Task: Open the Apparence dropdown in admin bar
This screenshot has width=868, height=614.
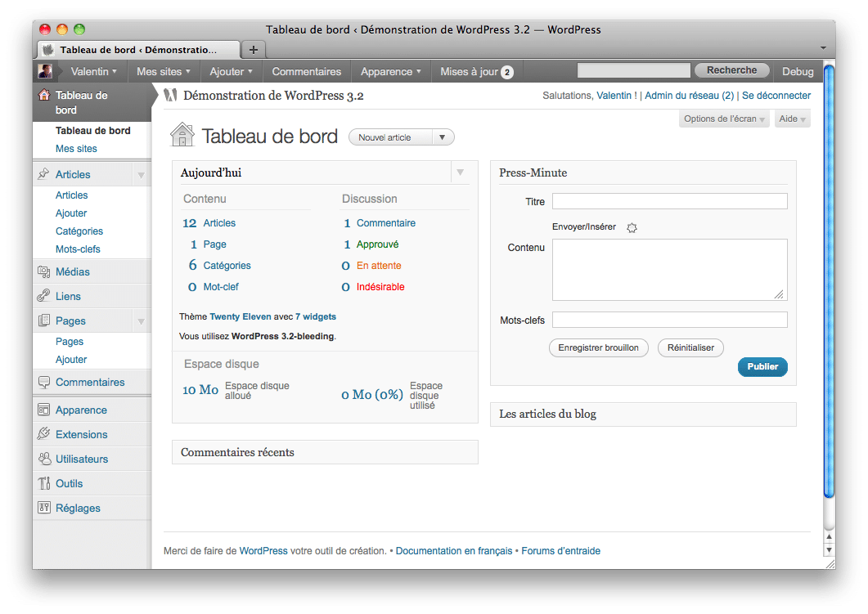Action: 391,71
